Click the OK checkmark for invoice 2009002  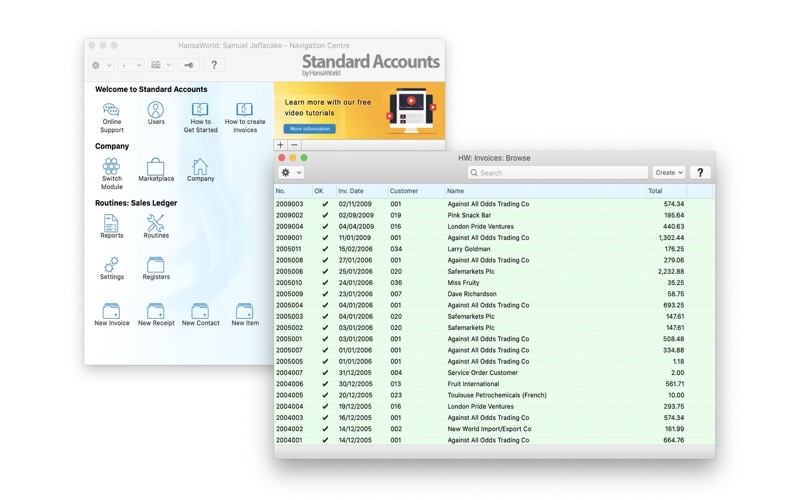325,215
